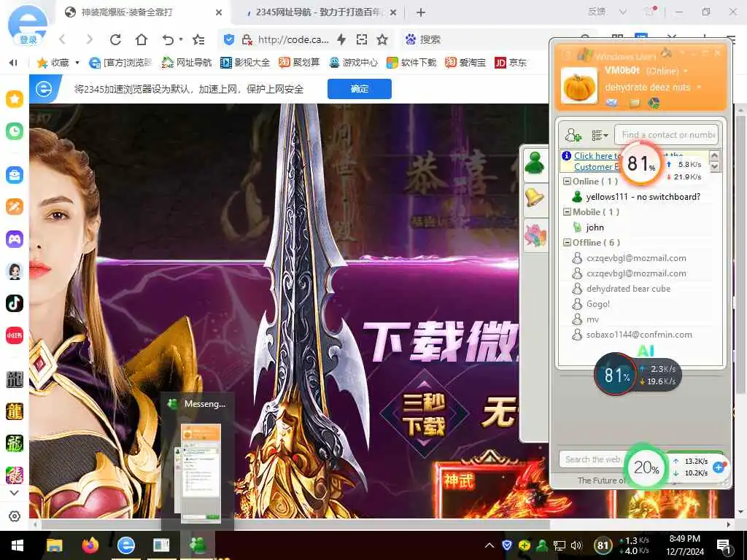747x560 pixels.
Task: Show hidden system tray icons
Action: [489, 545]
